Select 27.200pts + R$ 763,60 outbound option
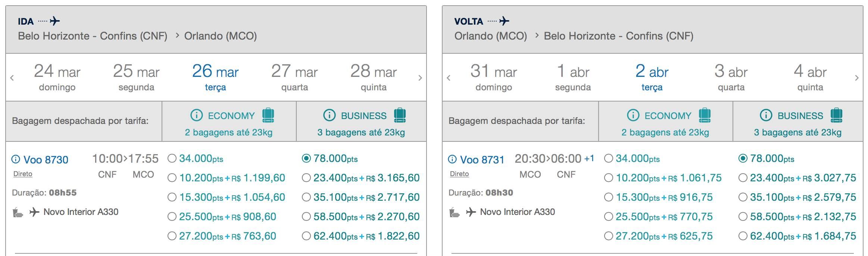Image resolution: width=868 pixels, height=256 pixels. 172,236
